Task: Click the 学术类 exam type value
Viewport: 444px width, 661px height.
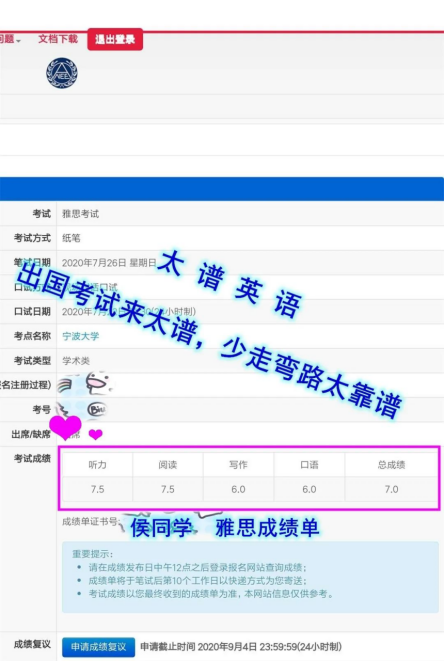Action: 76,361
